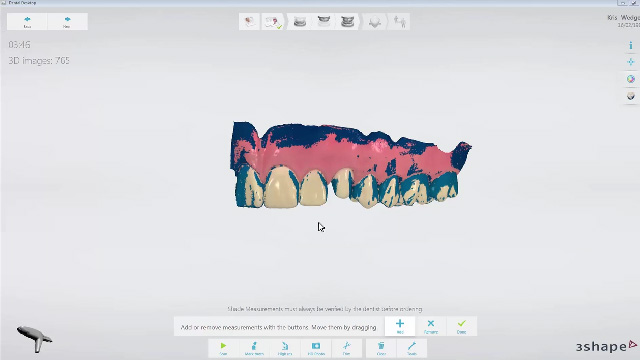Click the Next arrow button
Image resolution: width=640 pixels, height=360 pixels.
(x=67, y=22)
